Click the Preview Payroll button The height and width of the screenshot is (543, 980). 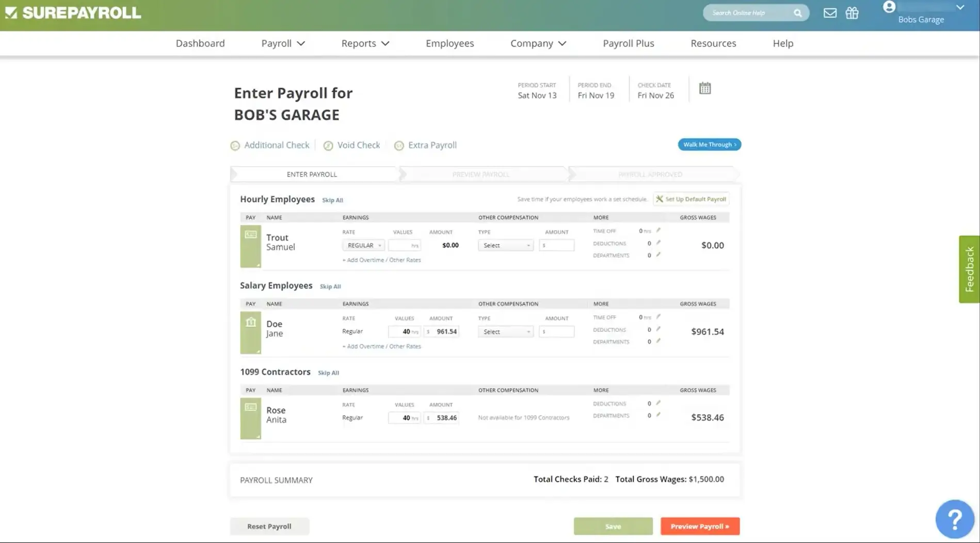pyautogui.click(x=700, y=526)
